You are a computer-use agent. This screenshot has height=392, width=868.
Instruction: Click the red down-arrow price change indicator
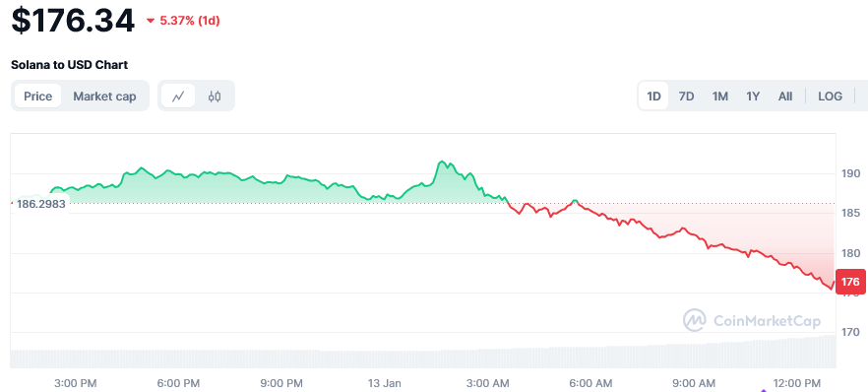150,21
